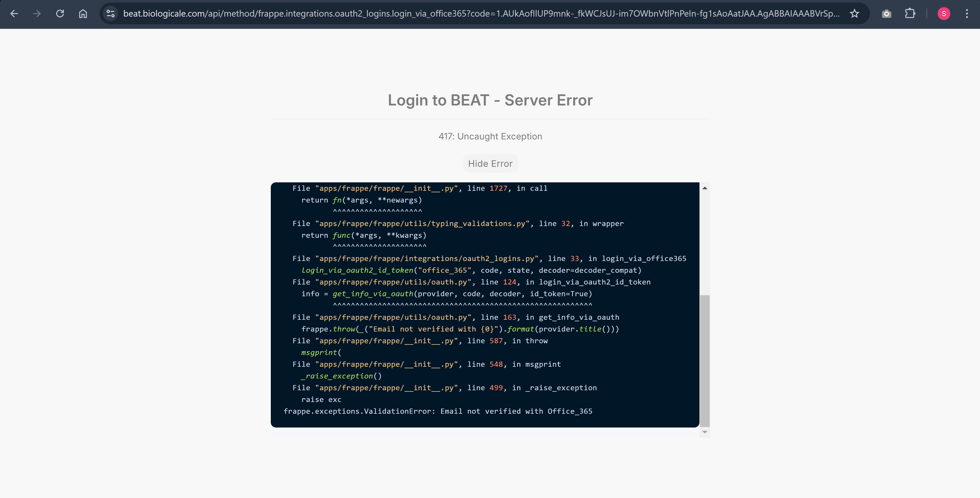
Task: Click the line 499 in _raise_exception entry
Action: 445,388
